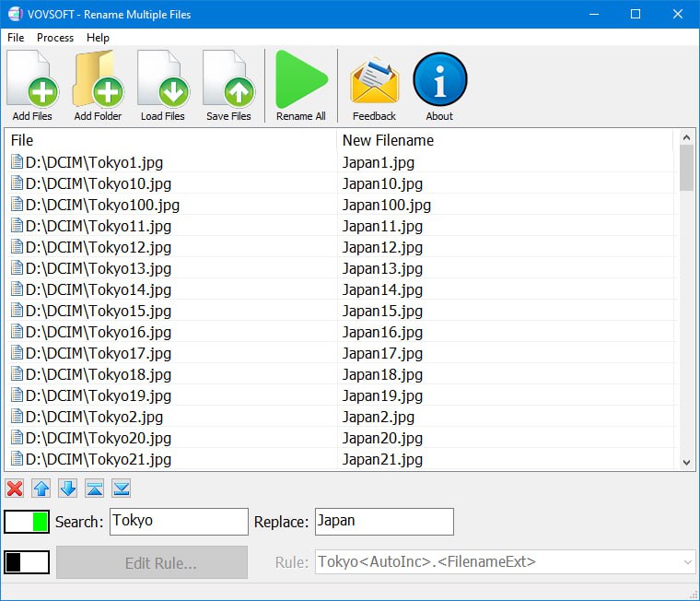
Task: Move item to bottom of list
Action: coord(122,489)
